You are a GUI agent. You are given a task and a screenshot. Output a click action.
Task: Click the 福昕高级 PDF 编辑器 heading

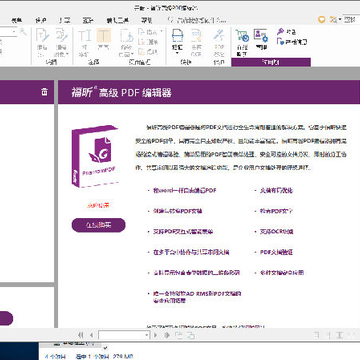[x=121, y=92]
